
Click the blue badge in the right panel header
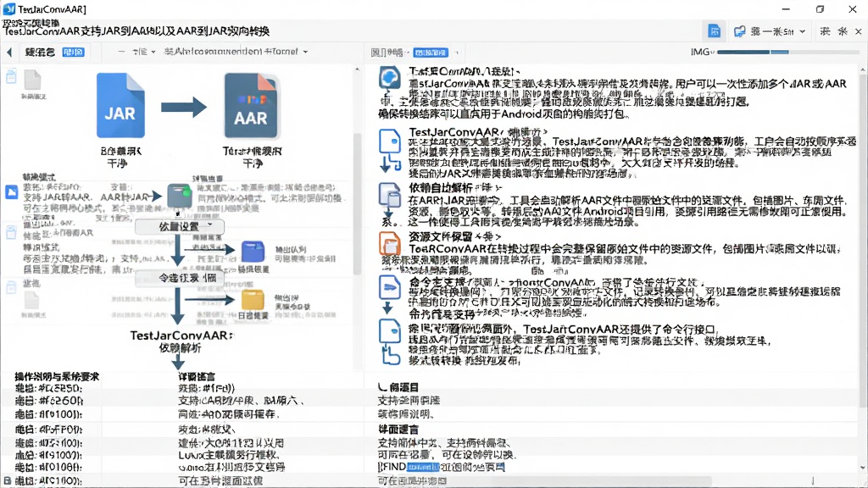tap(430, 53)
